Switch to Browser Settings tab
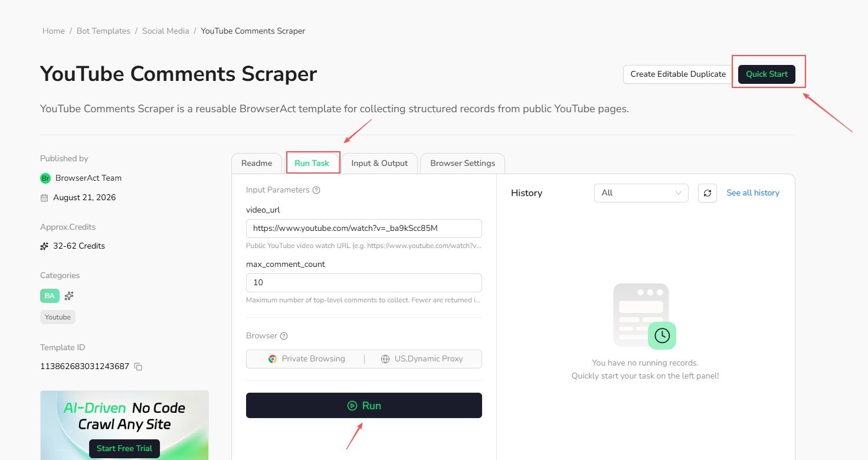 pyautogui.click(x=463, y=164)
